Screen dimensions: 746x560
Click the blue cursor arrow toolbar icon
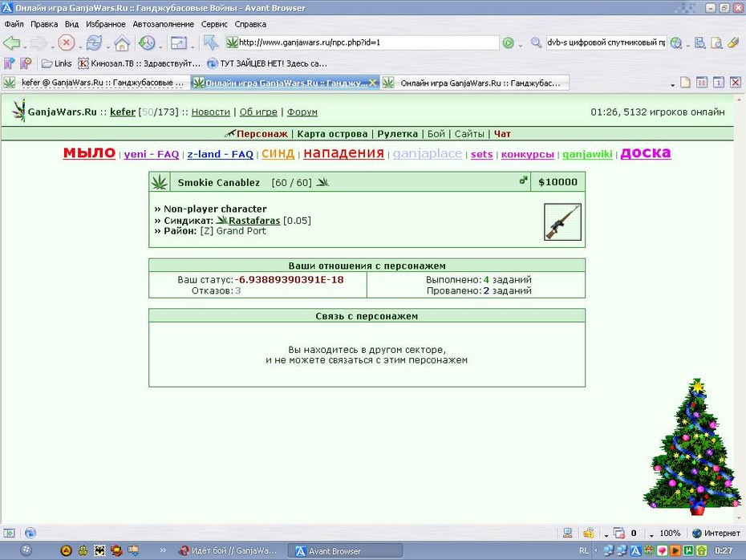[x=210, y=43]
